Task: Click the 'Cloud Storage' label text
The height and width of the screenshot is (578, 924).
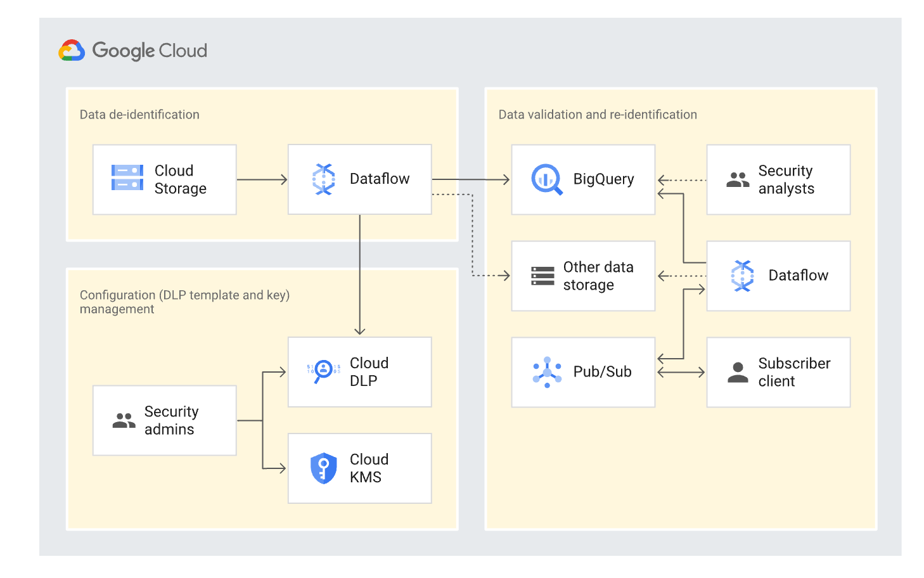Action: (181, 180)
